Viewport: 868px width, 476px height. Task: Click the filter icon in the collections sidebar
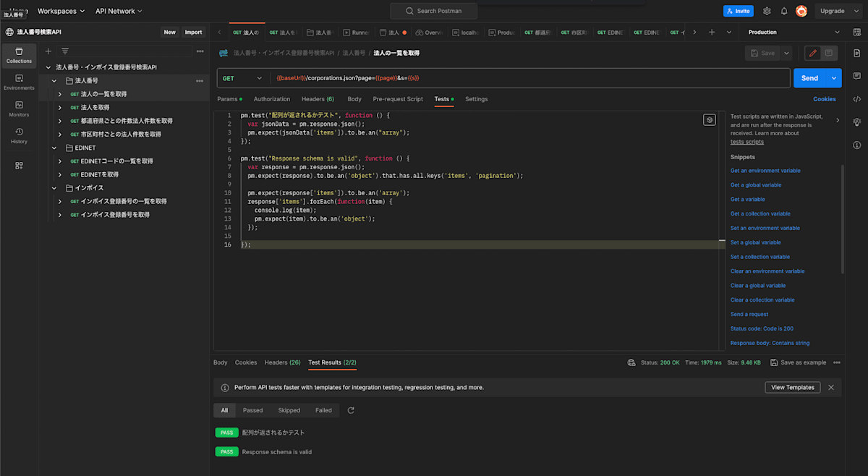tap(64, 51)
